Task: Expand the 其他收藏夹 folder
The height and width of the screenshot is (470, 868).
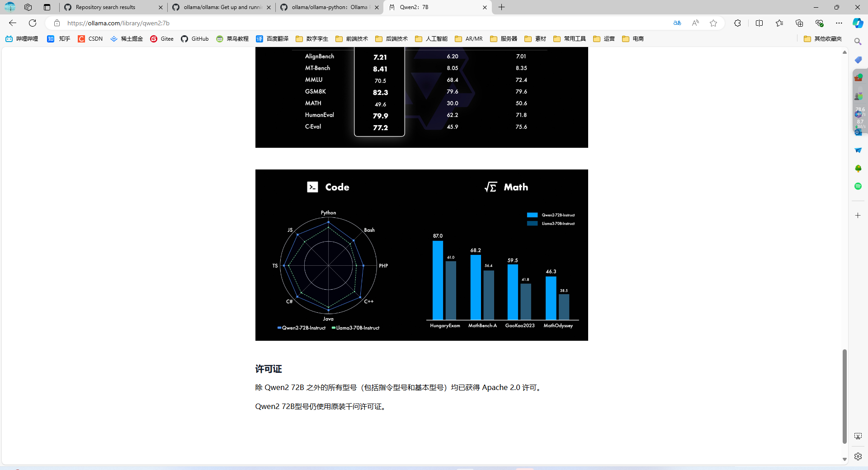Action: 823,39
